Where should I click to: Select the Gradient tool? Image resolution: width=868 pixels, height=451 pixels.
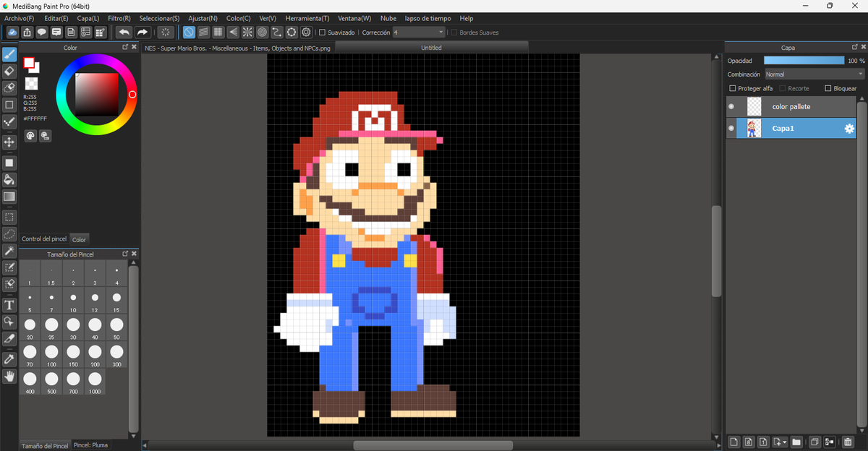click(9, 197)
